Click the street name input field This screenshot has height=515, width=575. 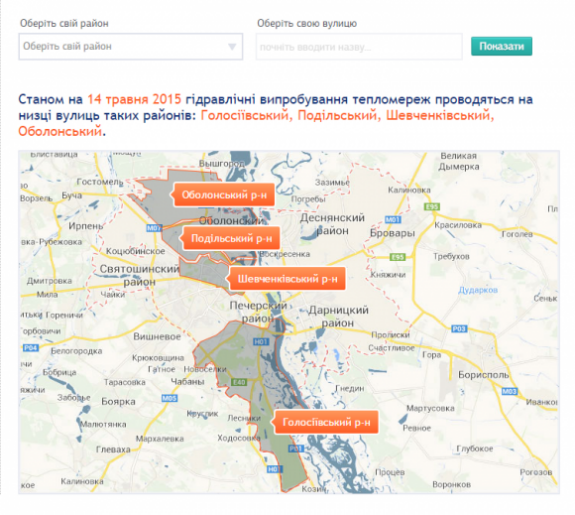coord(359,47)
